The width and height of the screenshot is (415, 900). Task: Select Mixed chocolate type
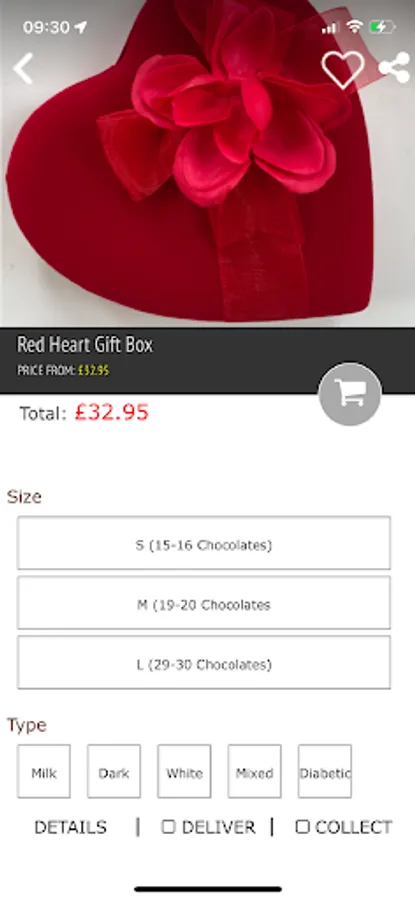pos(254,771)
